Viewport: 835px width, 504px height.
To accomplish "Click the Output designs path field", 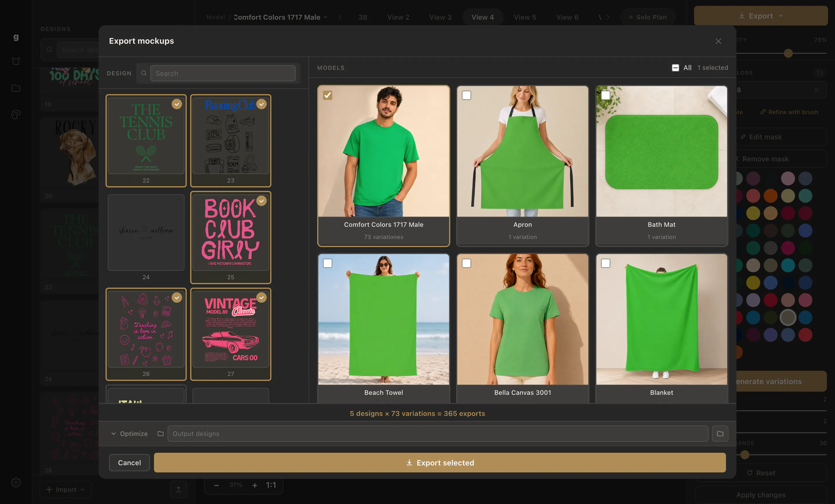I will [438, 434].
